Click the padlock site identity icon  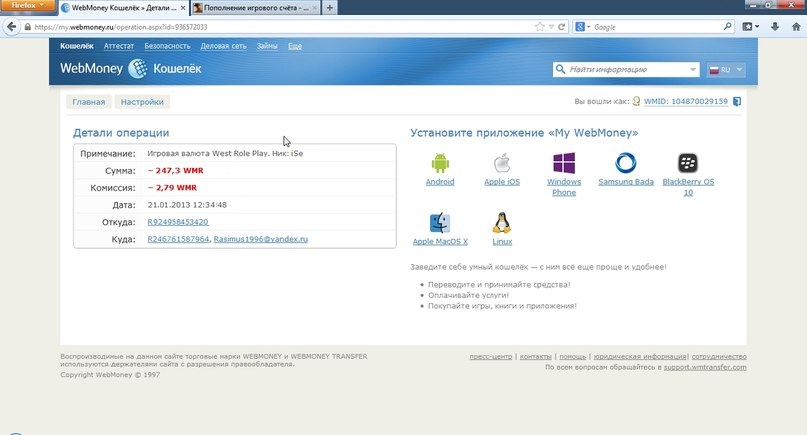coord(27,27)
